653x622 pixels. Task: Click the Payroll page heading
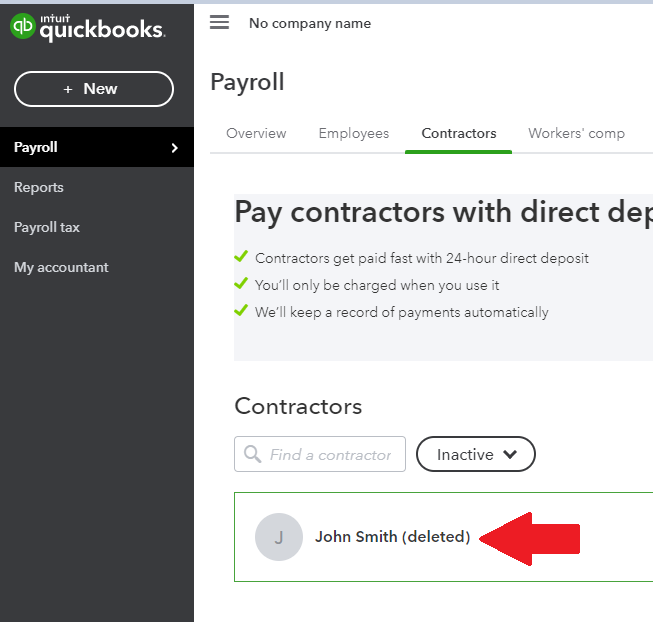tap(247, 82)
